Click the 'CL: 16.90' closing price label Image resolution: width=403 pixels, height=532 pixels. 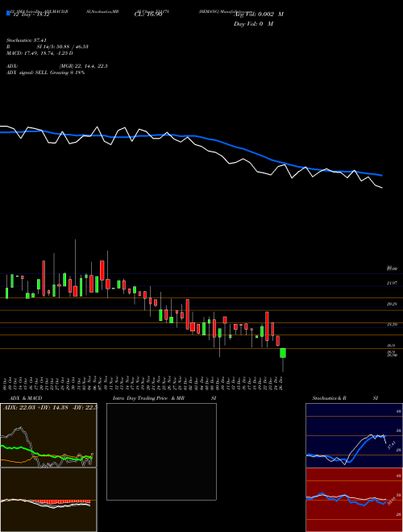pos(148,15)
